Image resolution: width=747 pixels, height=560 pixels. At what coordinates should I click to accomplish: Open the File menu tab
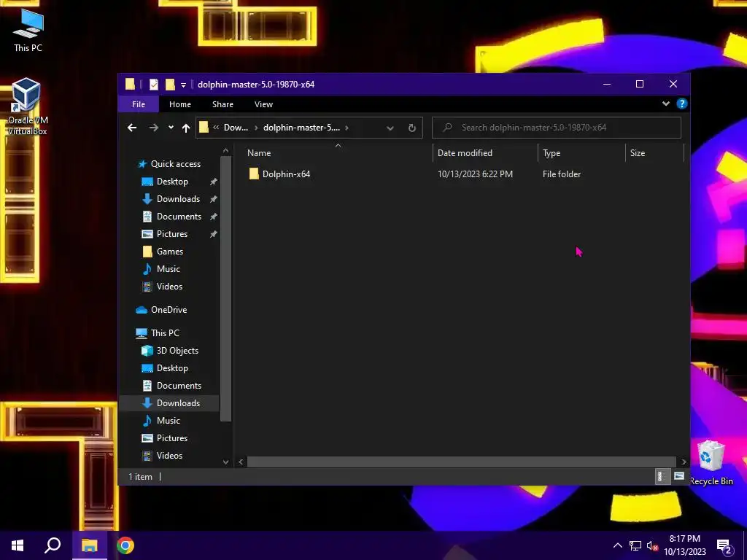pos(139,104)
